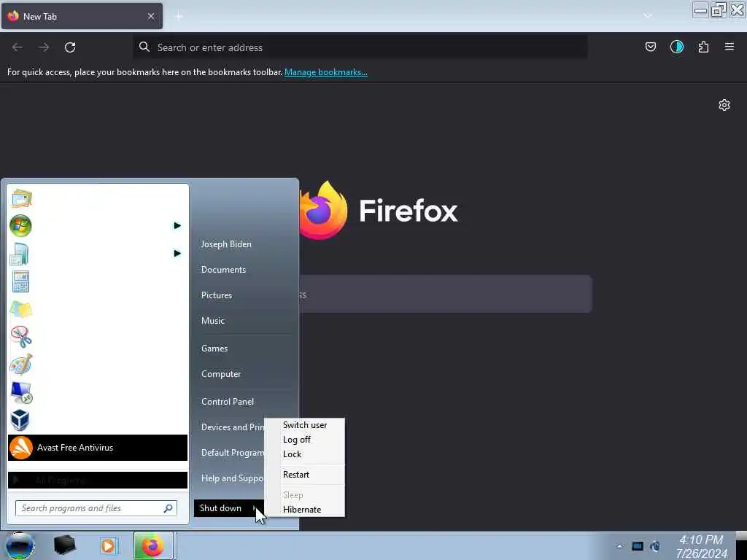This screenshot has width=747, height=560.
Task: Go forward with the forward arrow
Action: 44,47
